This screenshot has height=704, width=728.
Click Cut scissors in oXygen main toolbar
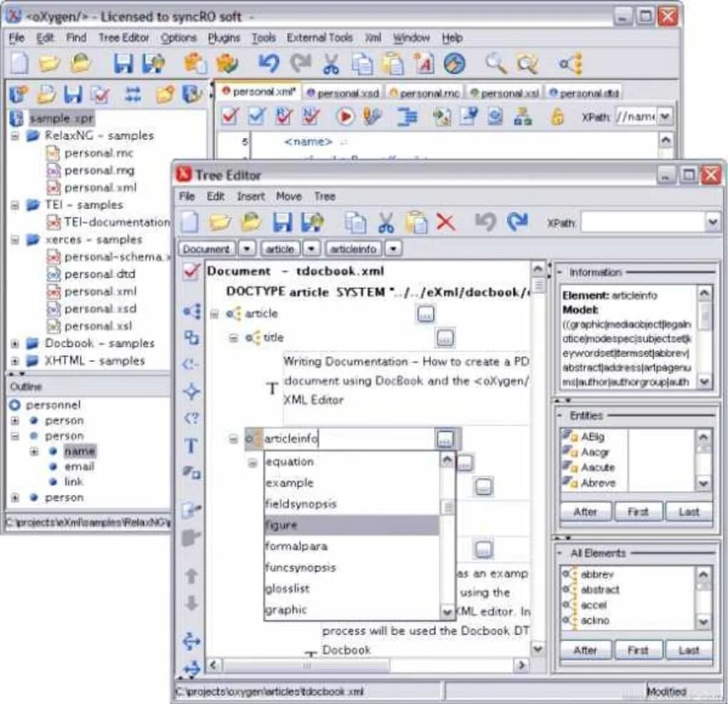(x=331, y=64)
